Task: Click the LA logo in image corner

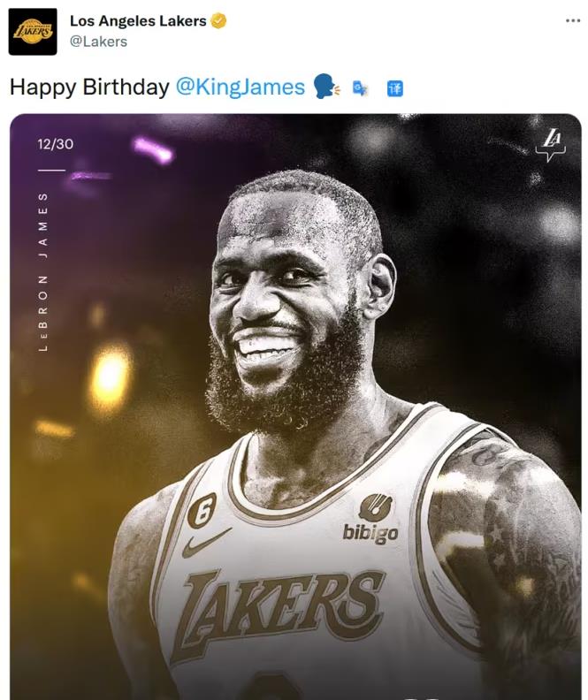Action: tap(553, 144)
